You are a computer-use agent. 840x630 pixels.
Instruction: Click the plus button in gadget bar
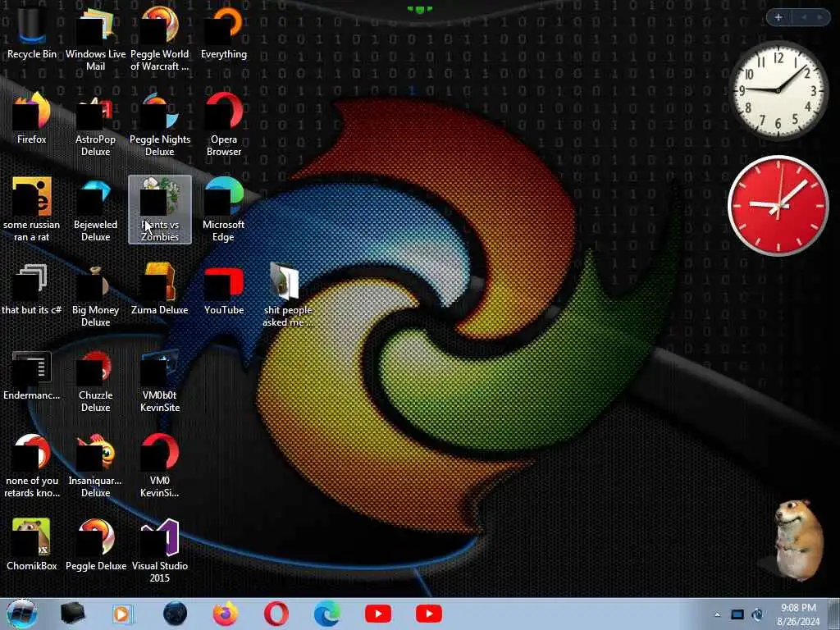pyautogui.click(x=778, y=17)
